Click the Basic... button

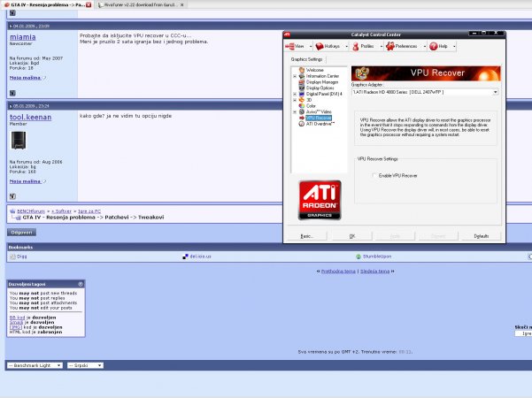[307, 236]
